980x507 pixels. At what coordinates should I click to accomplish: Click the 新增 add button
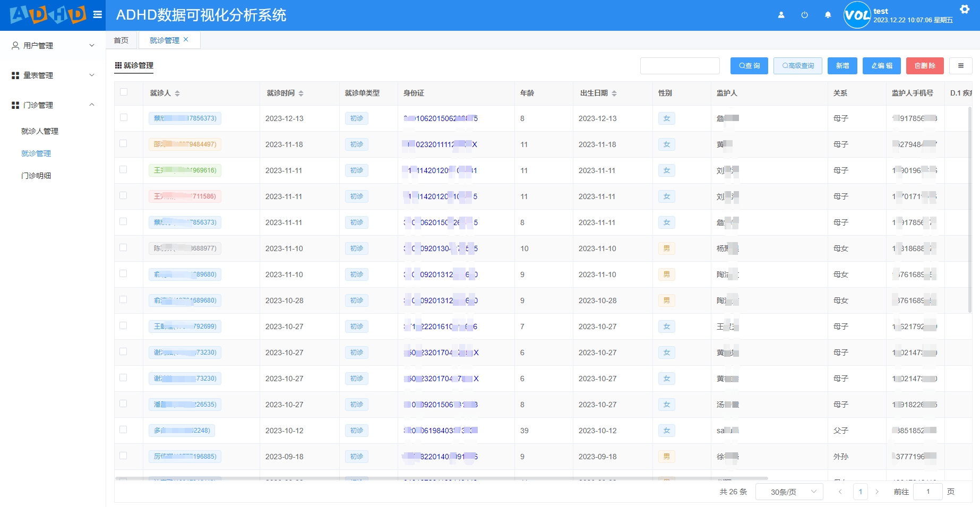843,66
